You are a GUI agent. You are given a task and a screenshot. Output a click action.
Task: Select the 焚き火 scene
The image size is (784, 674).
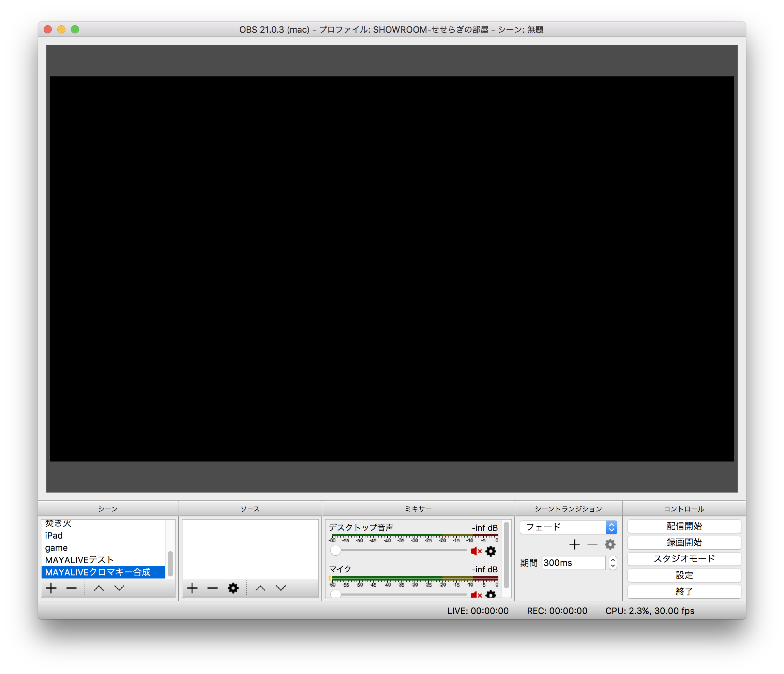[x=103, y=524]
